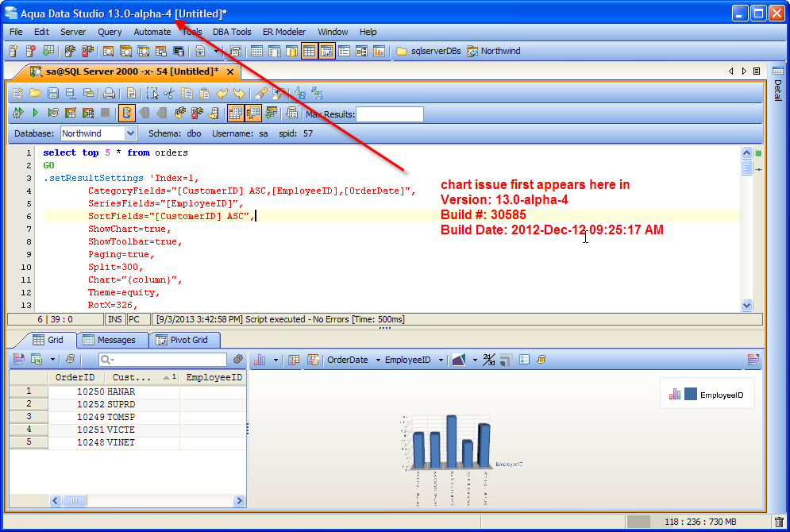Click the format brush icon in editor toolbar
The image size is (790, 532).
[x=261, y=93]
